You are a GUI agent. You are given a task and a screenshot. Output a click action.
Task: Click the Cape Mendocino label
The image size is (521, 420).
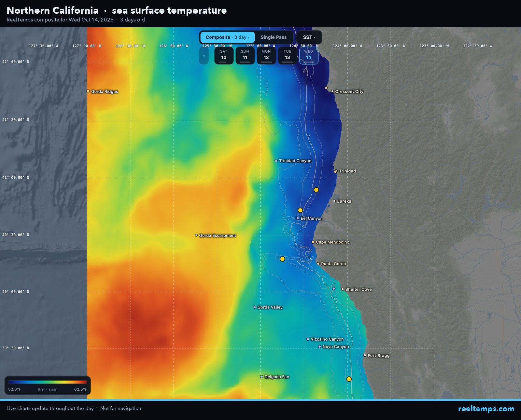[332, 242]
